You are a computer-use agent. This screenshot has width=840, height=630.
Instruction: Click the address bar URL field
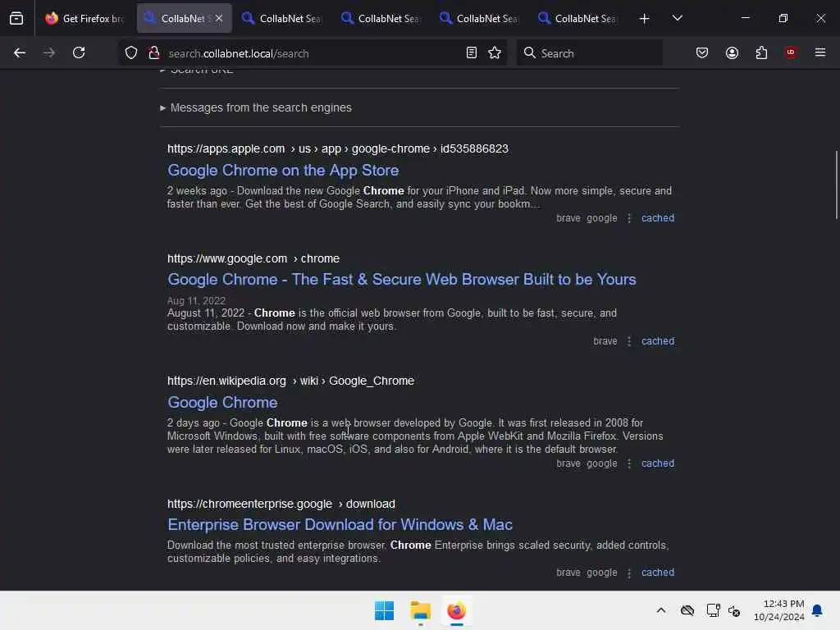click(311, 53)
